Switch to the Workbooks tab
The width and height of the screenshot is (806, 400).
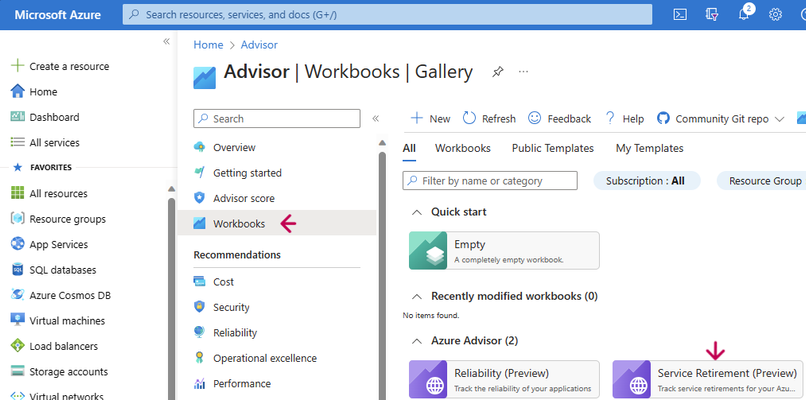[463, 148]
